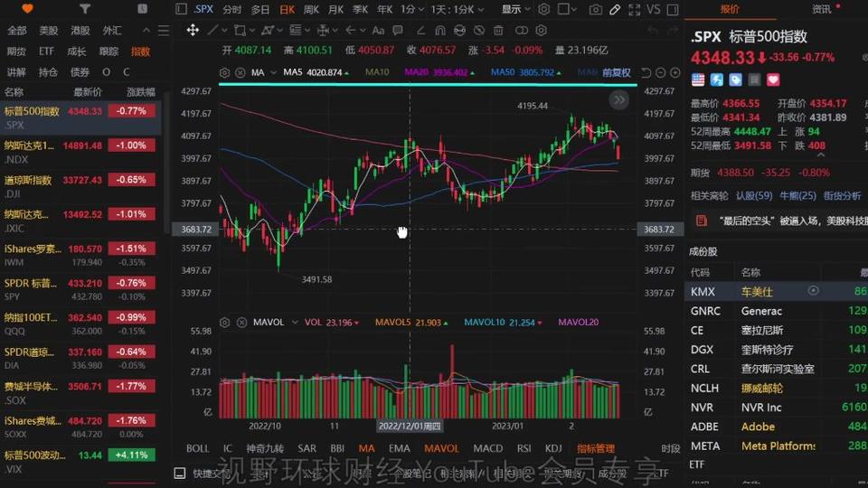Open the 显示 display dropdown
868x488 pixels.
tap(516, 9)
